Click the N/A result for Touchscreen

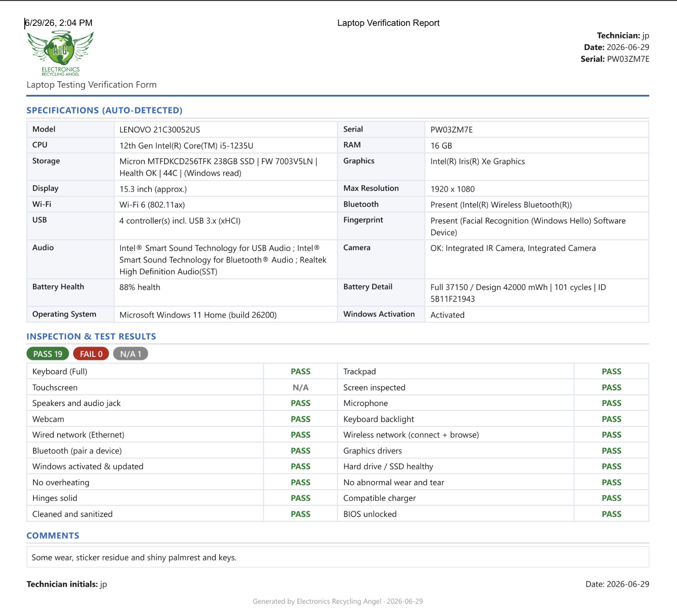coord(300,387)
